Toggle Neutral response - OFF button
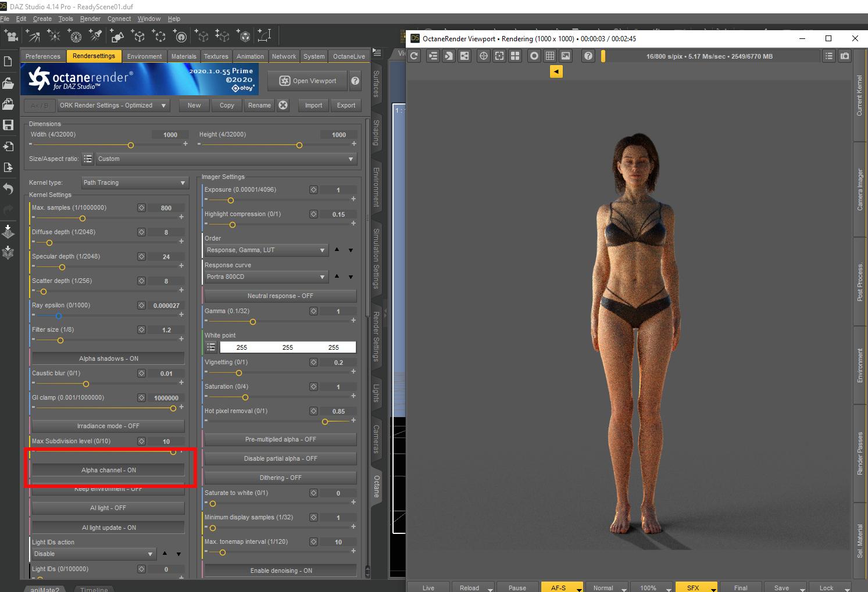The height and width of the screenshot is (592, 868). [280, 296]
